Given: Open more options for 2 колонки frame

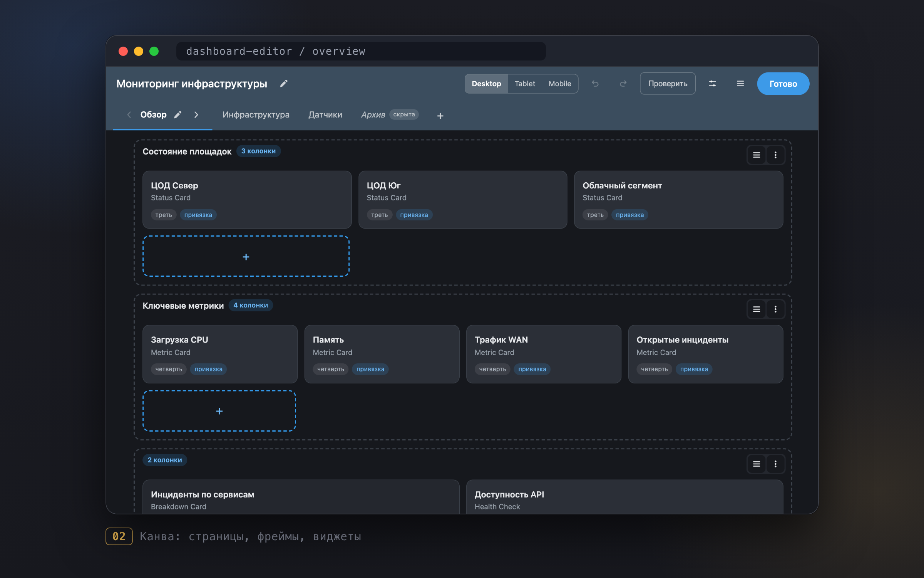Looking at the screenshot, I should tap(775, 464).
